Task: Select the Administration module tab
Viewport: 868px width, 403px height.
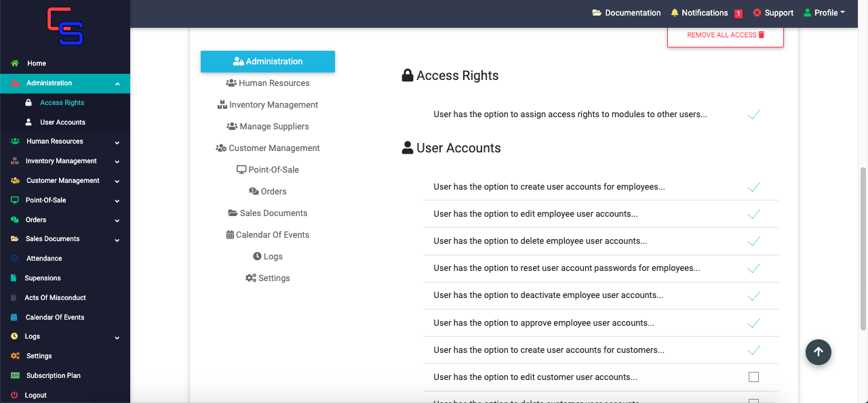Action: coord(268,62)
